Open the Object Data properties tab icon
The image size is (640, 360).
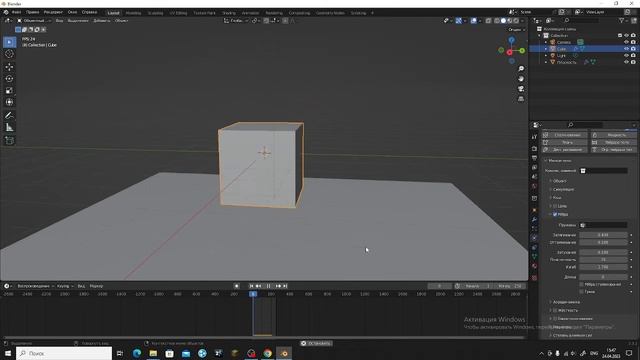(534, 257)
